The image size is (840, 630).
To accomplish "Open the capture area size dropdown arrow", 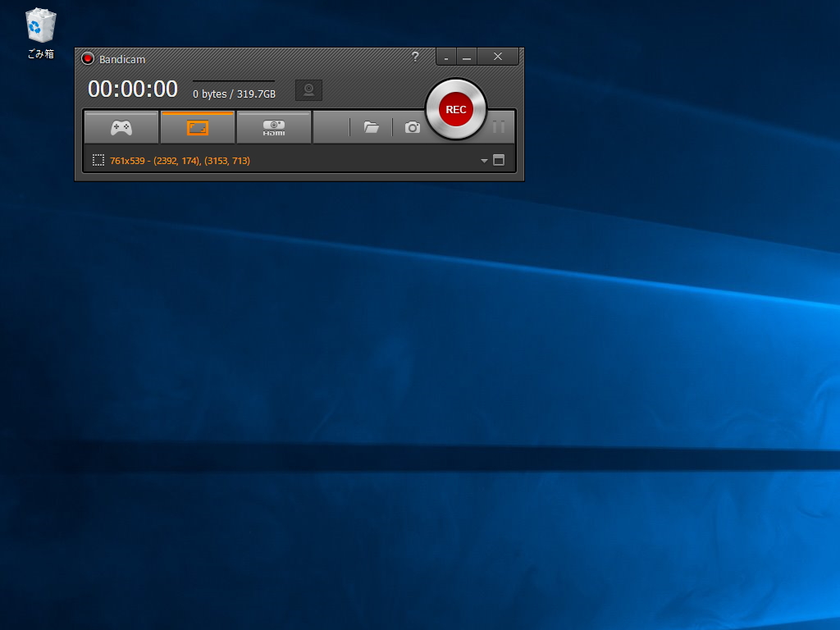I will (484, 161).
